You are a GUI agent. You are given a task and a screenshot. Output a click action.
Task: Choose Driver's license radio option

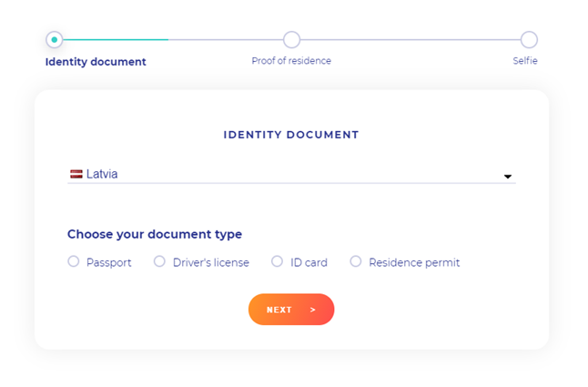coord(159,261)
